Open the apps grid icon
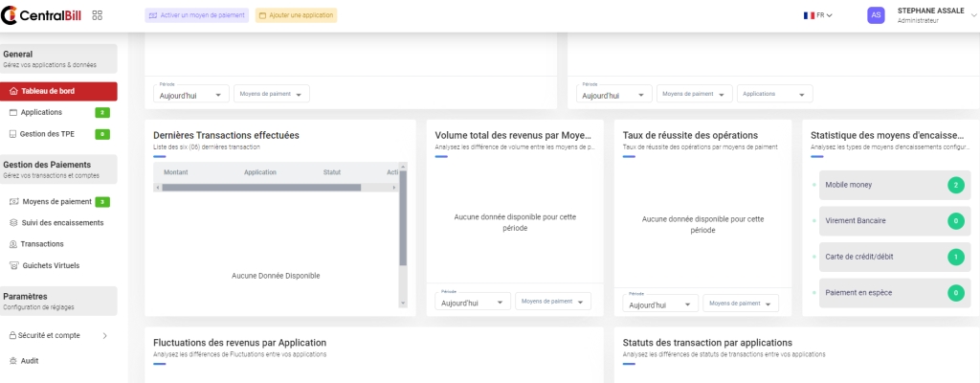Viewport: 980px width, 383px height. 98,15
